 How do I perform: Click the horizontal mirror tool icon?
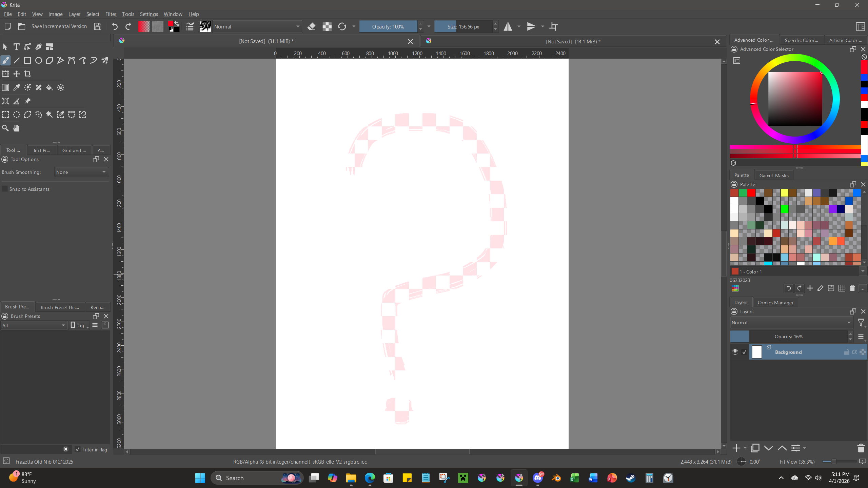pyautogui.click(x=508, y=26)
